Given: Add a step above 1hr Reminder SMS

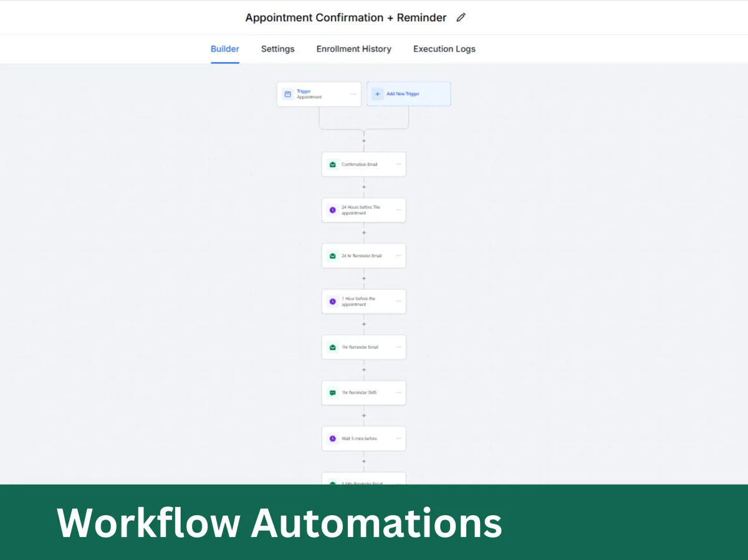Looking at the screenshot, I should pyautogui.click(x=364, y=370).
